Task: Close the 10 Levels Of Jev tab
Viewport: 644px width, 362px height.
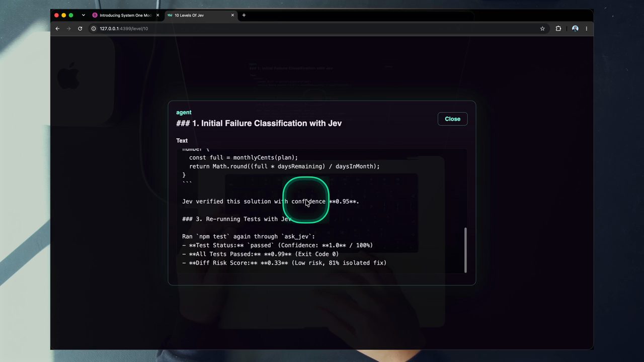Action: pos(232,15)
